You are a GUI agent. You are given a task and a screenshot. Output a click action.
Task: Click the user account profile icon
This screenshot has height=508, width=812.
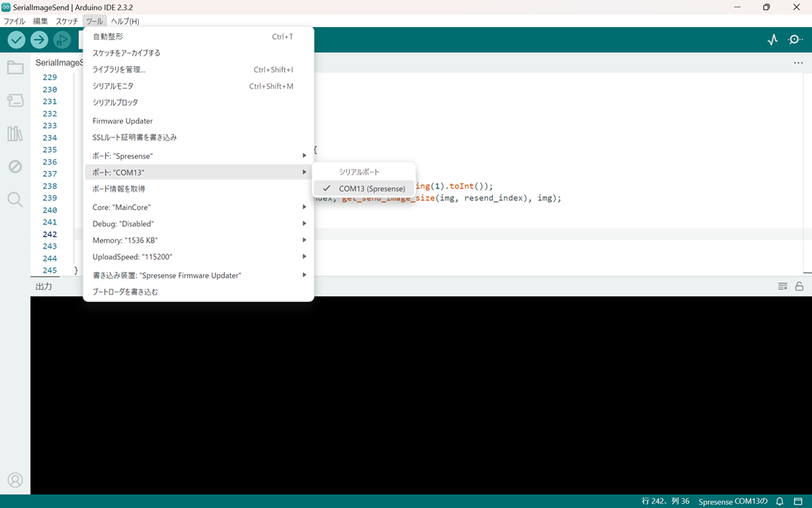point(15,480)
